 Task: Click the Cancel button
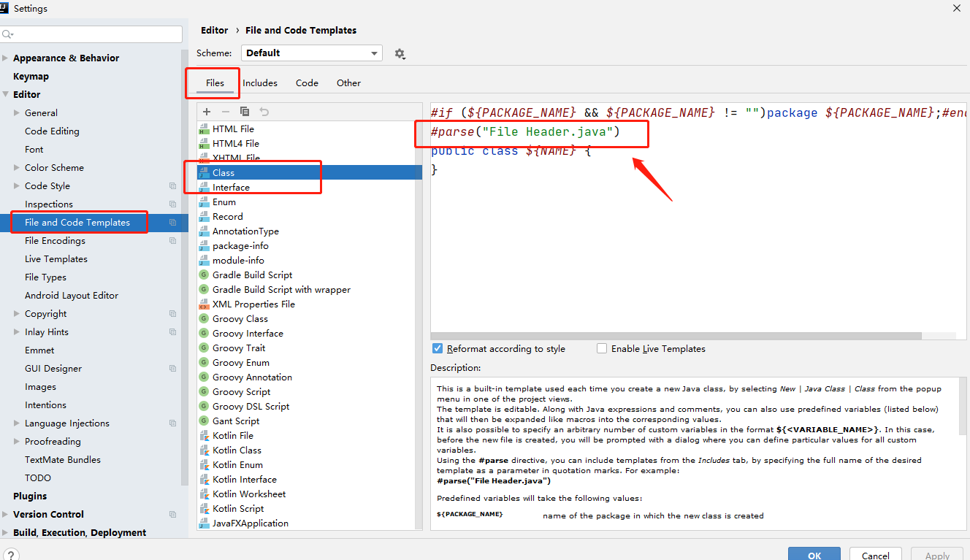(x=875, y=555)
